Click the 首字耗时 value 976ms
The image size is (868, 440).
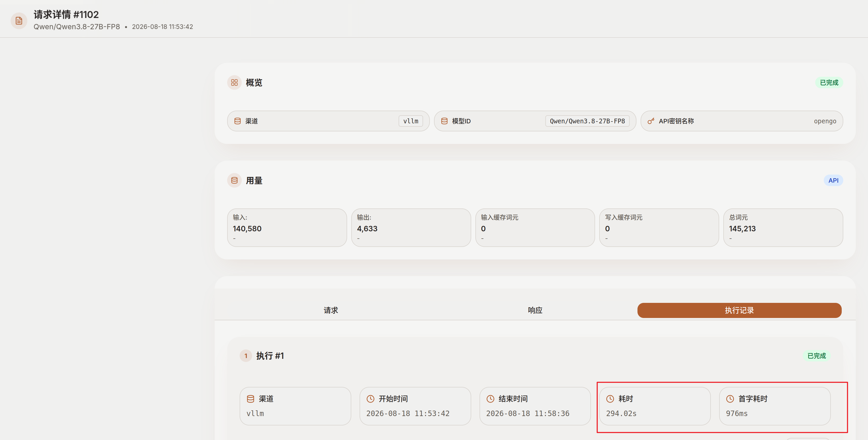(x=737, y=413)
